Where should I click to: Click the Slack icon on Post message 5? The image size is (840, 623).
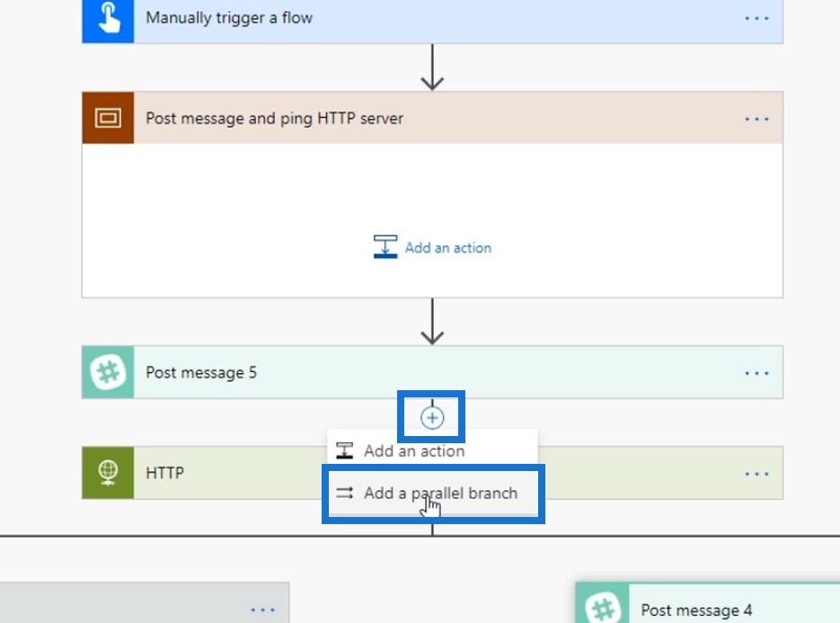pyautogui.click(x=108, y=372)
